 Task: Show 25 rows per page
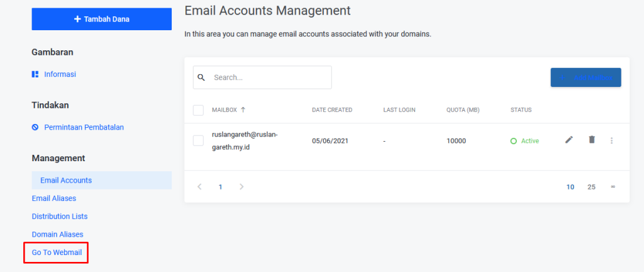point(591,187)
